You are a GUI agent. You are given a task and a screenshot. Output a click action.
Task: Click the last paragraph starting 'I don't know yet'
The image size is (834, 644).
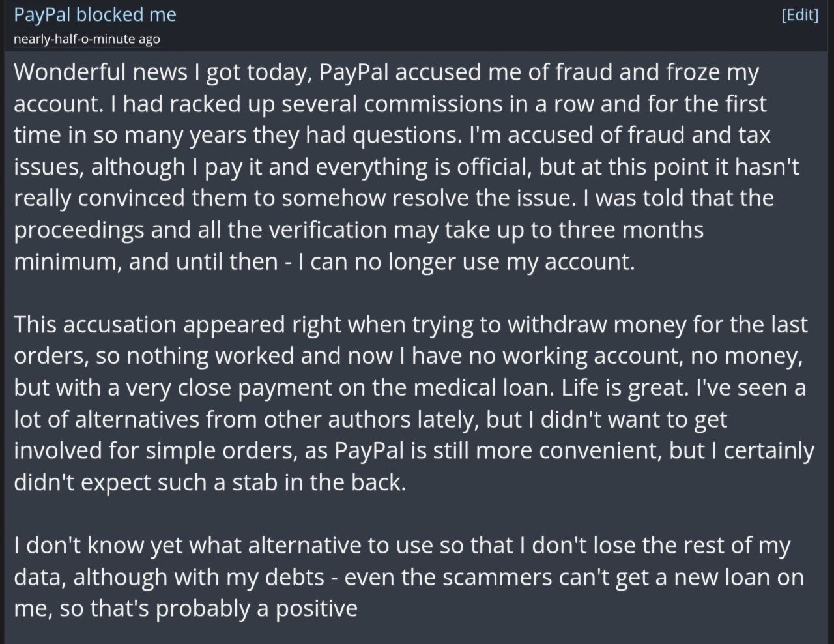(409, 577)
